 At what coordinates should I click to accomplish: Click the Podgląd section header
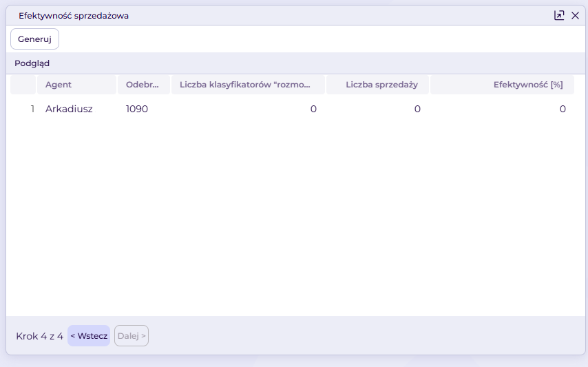pos(32,63)
